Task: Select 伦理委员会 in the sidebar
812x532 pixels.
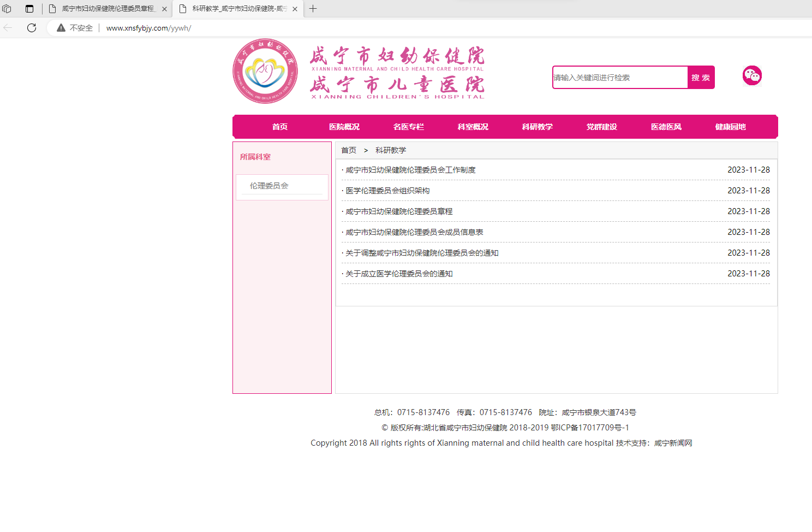Action: click(269, 186)
